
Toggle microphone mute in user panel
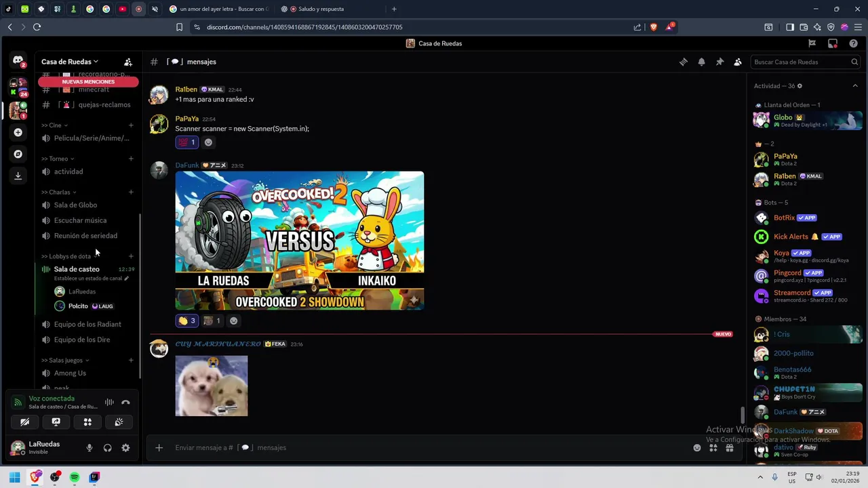click(x=89, y=448)
